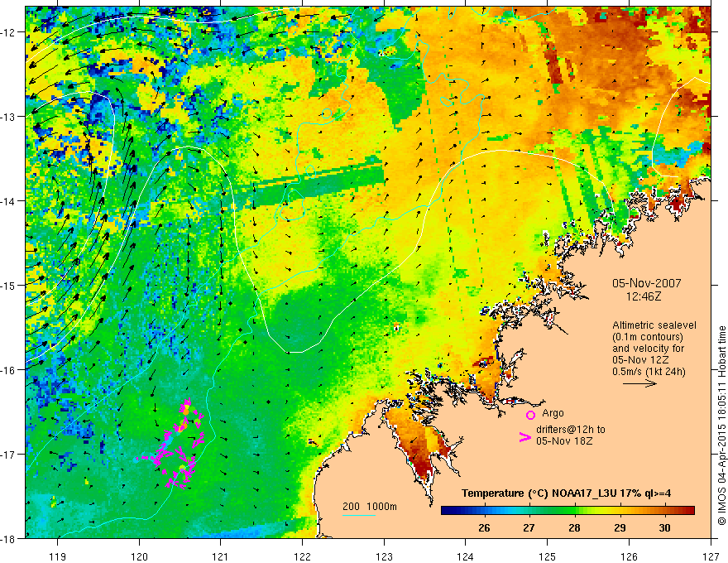
Task: Click the '200 1000m' bathymetry legend label
Action: pyautogui.click(x=370, y=507)
